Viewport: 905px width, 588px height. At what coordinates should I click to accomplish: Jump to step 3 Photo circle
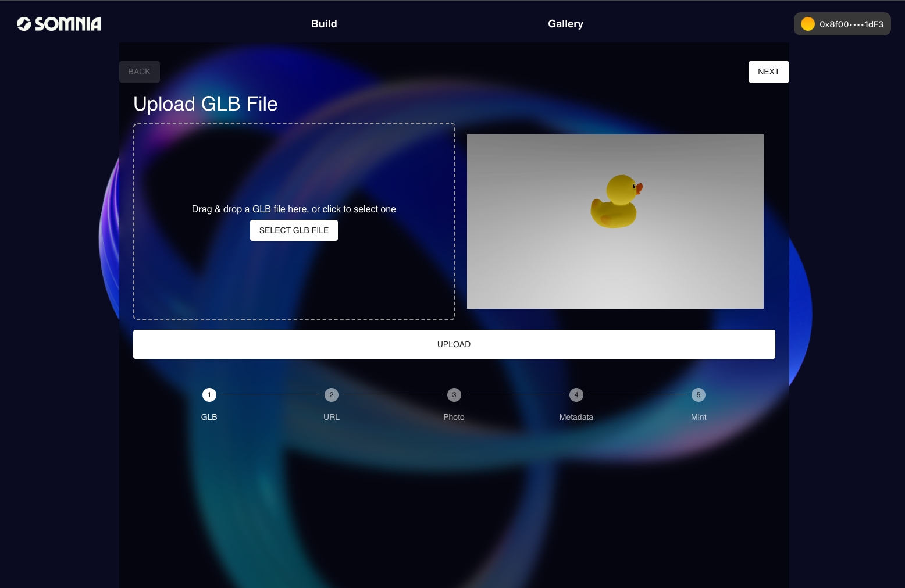(x=454, y=395)
